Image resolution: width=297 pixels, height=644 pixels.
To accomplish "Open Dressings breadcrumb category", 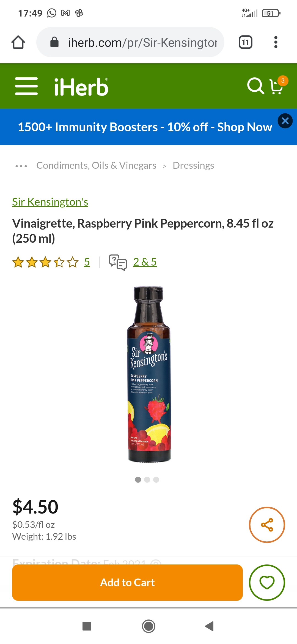I will [x=193, y=165].
